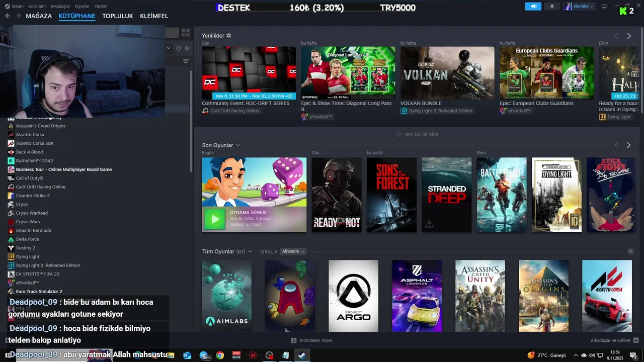This screenshot has width=644, height=362.
Task: Show previous Yenilikler items arrow
Action: click(616, 36)
